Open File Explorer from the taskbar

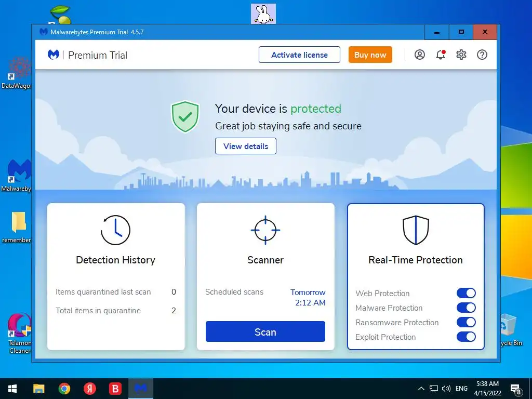coord(38,389)
